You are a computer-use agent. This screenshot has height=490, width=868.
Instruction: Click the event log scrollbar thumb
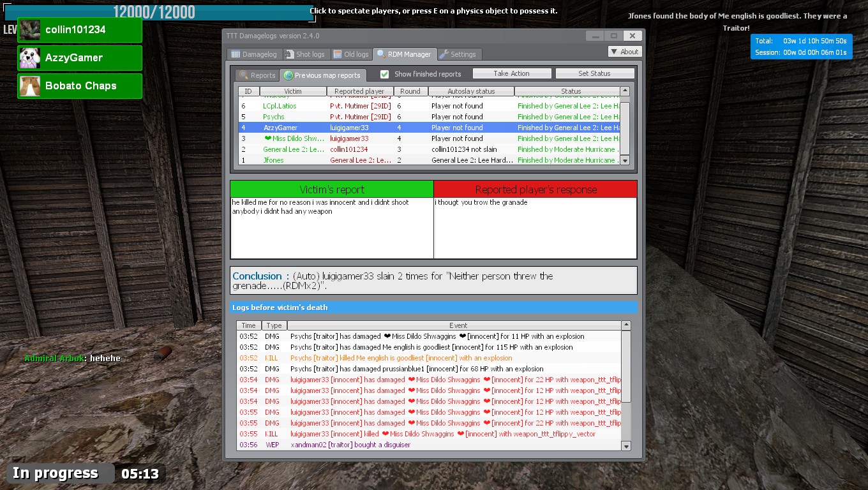tap(626, 367)
